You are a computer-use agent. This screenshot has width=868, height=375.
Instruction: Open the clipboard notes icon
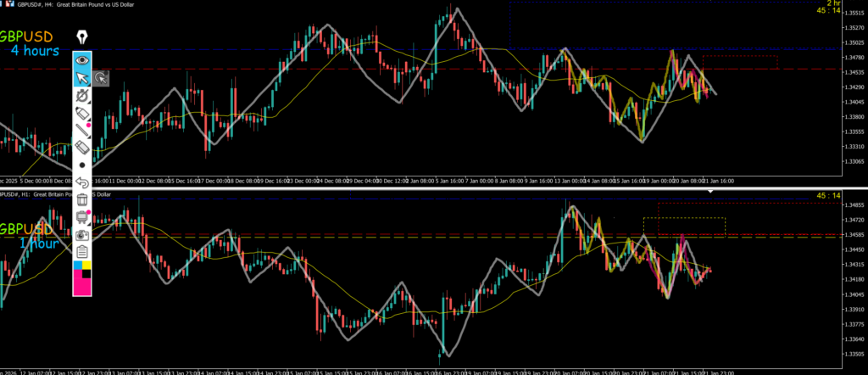coord(82,252)
